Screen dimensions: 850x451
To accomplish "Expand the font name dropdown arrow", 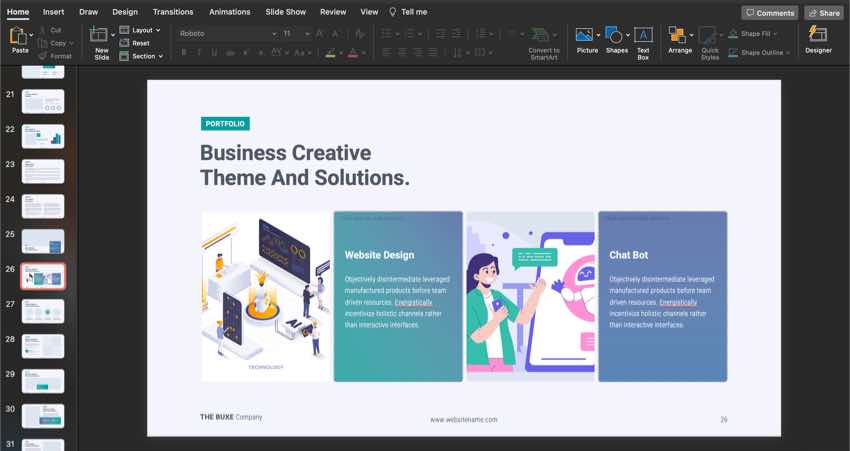I will [x=274, y=34].
